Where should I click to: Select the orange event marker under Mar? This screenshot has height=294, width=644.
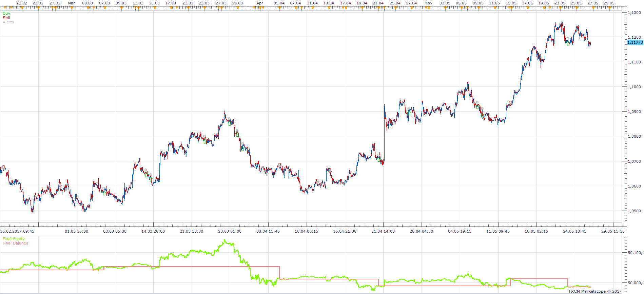coord(71,8)
